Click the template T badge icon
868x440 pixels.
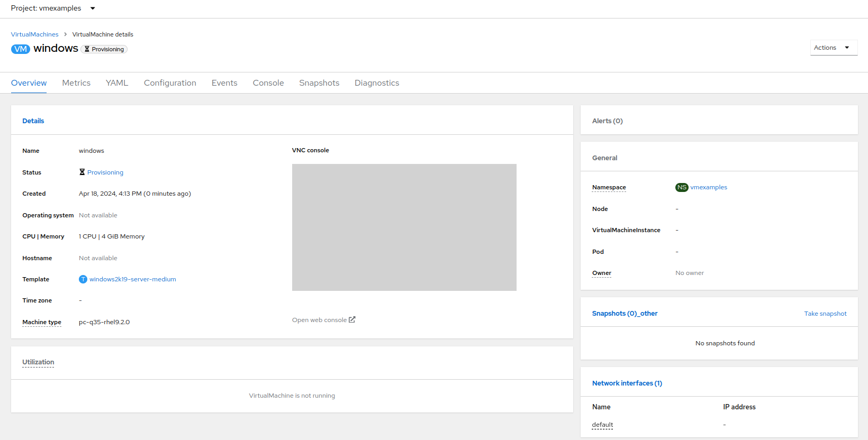pyautogui.click(x=83, y=279)
